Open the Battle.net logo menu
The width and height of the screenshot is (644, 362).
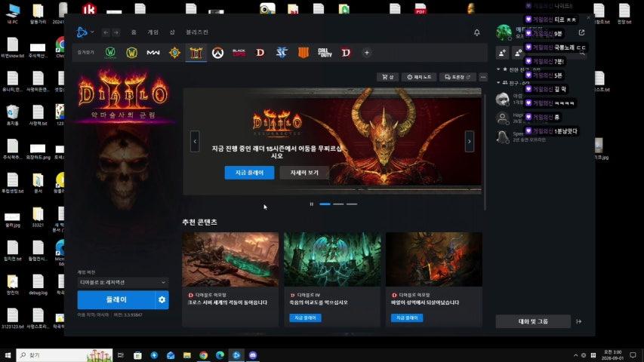(x=82, y=32)
